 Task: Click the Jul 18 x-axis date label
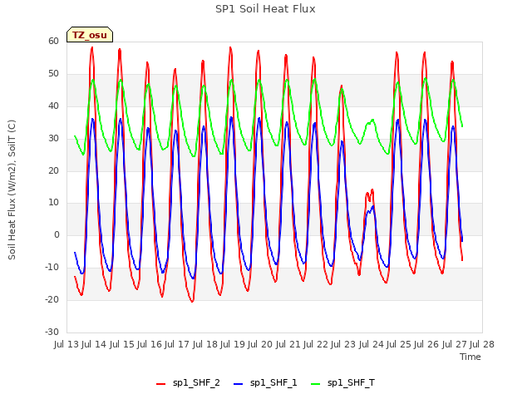coord(205,344)
